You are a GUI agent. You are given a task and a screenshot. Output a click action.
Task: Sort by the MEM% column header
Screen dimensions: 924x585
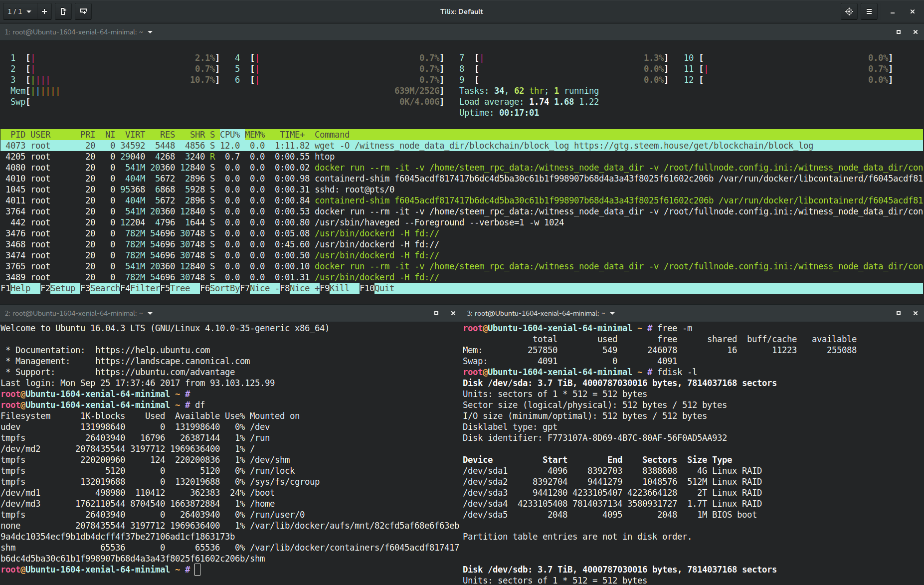[x=255, y=135]
